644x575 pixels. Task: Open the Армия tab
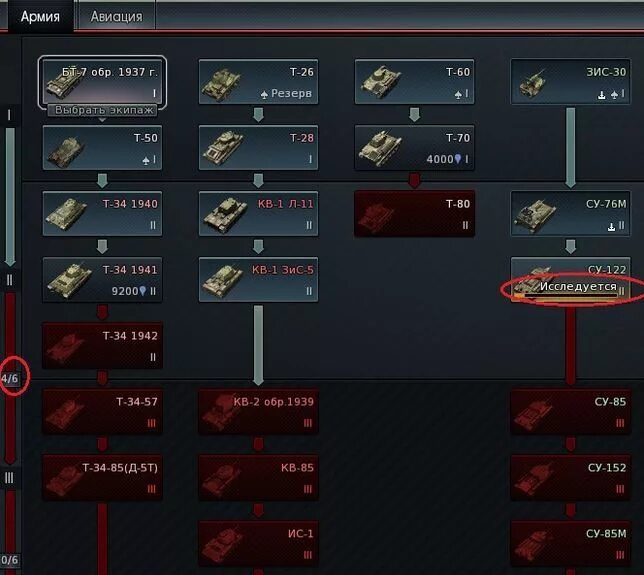(40, 16)
